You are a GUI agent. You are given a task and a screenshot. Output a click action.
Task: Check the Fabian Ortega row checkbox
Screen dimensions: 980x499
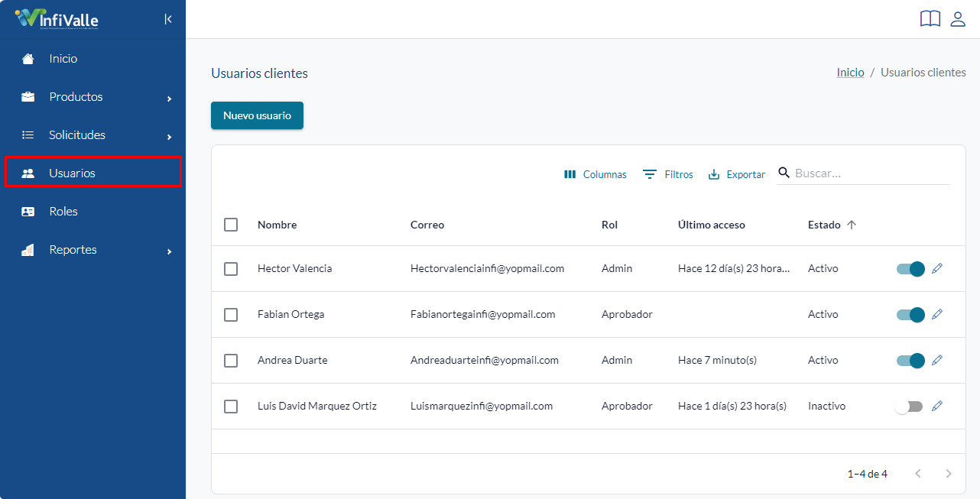tap(231, 315)
